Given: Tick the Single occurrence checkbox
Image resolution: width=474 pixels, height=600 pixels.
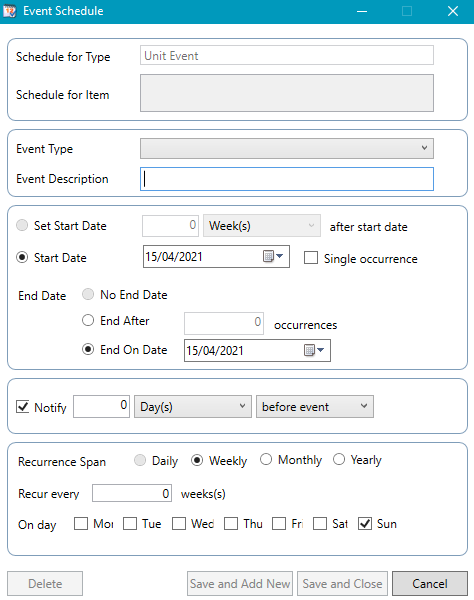Looking at the screenshot, I should 311,258.
